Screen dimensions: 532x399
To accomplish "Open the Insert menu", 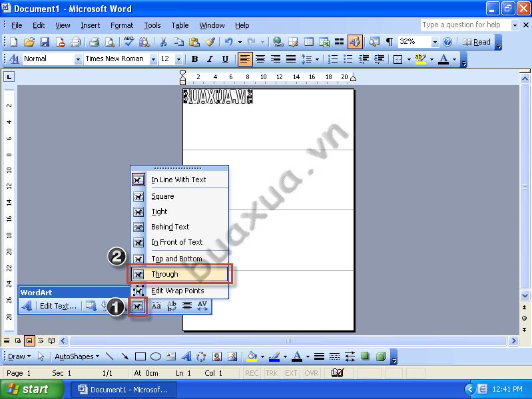I will point(91,25).
